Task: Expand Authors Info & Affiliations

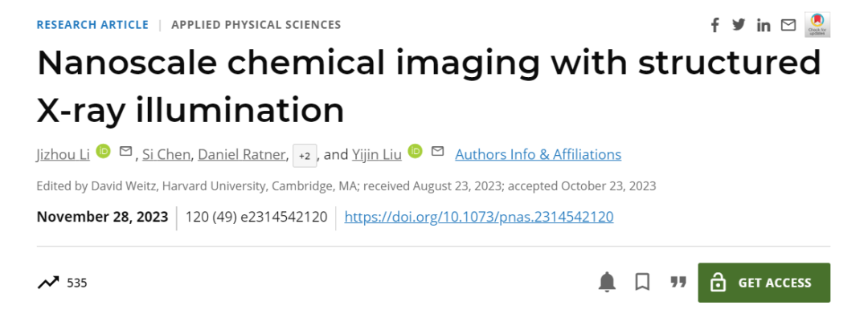Action: pos(538,154)
